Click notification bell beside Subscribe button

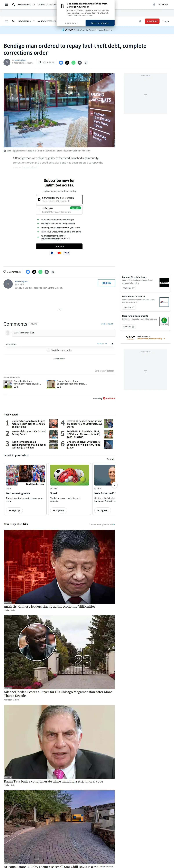(x=140, y=21)
